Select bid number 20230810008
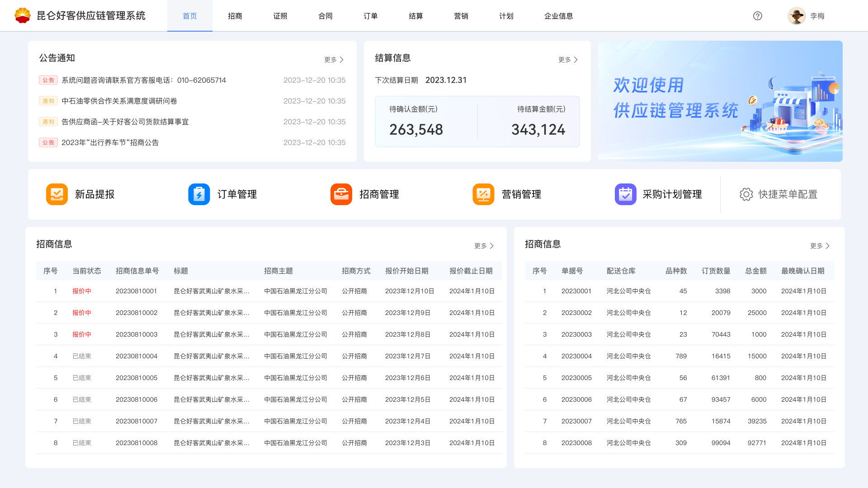 point(137,443)
